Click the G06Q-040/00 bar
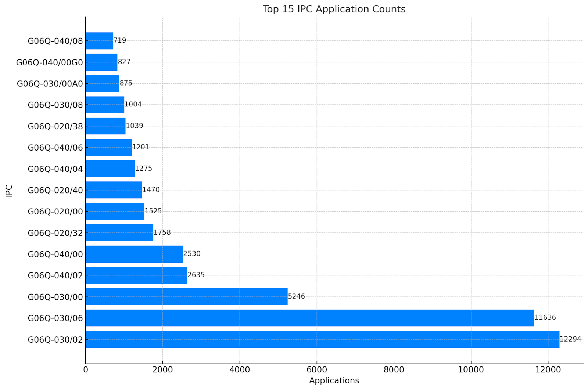The image size is (588, 390). (x=134, y=254)
